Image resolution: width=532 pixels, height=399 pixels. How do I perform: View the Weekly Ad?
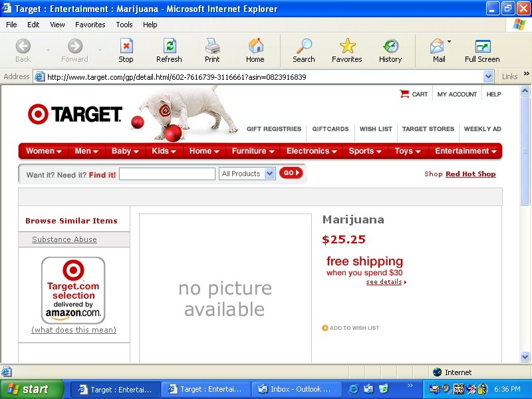483,129
